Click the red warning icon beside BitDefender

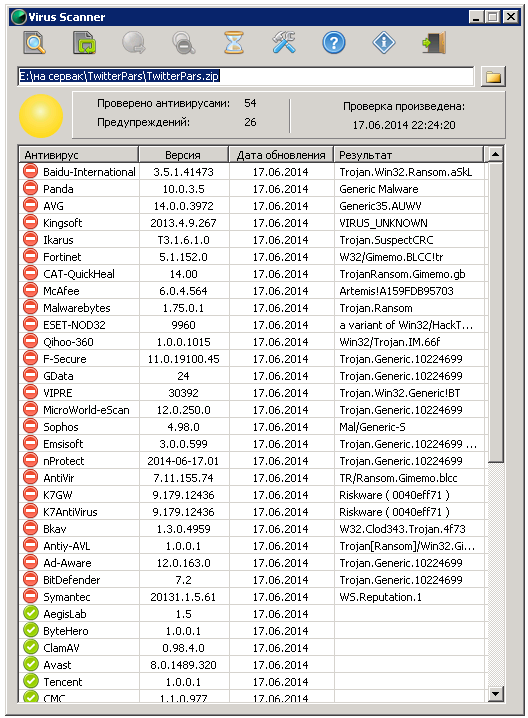pyautogui.click(x=30, y=580)
